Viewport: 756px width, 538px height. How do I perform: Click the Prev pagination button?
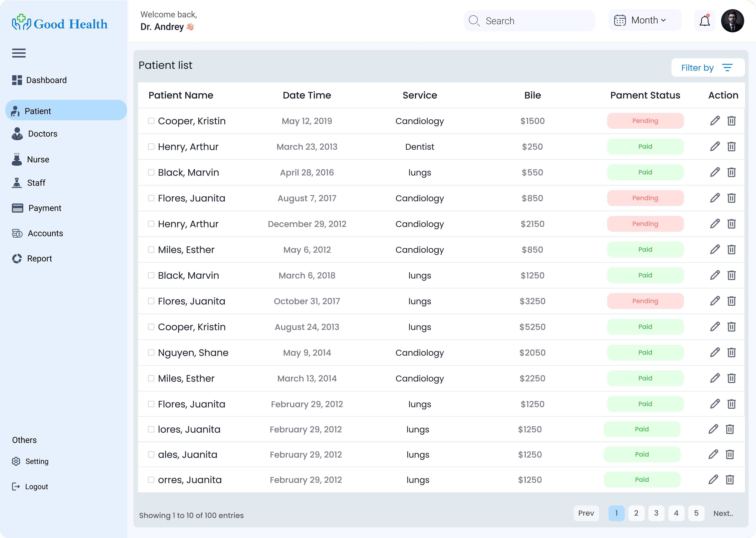[x=586, y=513]
